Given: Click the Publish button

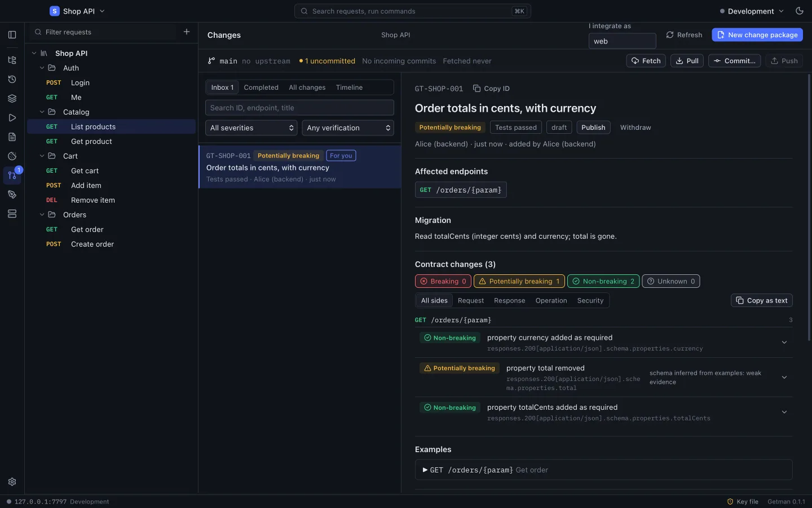Looking at the screenshot, I should pyautogui.click(x=593, y=128).
